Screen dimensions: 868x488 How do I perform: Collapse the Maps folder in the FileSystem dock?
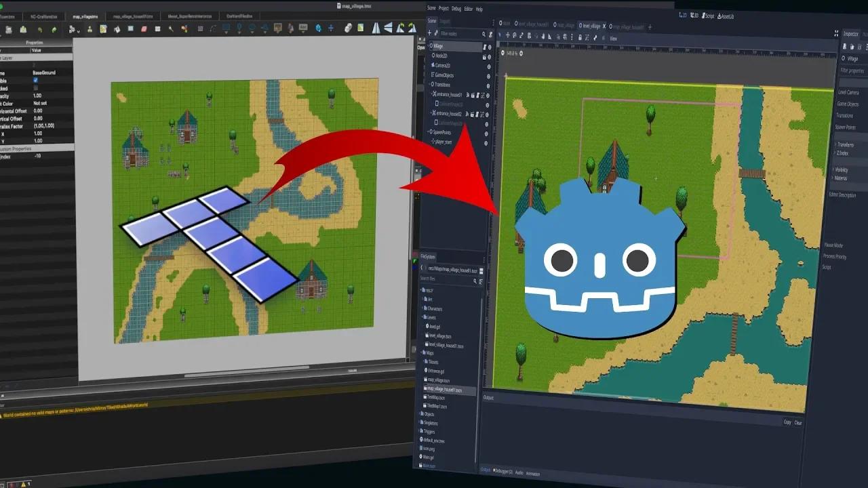pyautogui.click(x=421, y=354)
